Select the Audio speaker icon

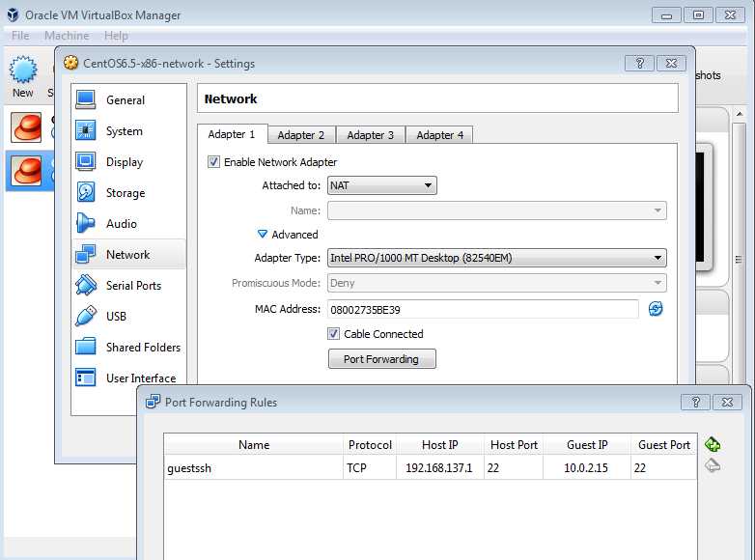point(86,223)
